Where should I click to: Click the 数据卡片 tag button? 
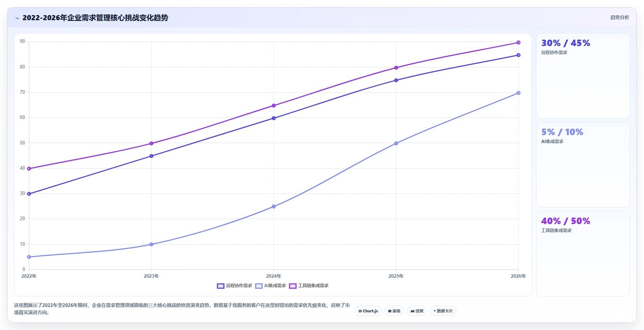click(x=443, y=311)
